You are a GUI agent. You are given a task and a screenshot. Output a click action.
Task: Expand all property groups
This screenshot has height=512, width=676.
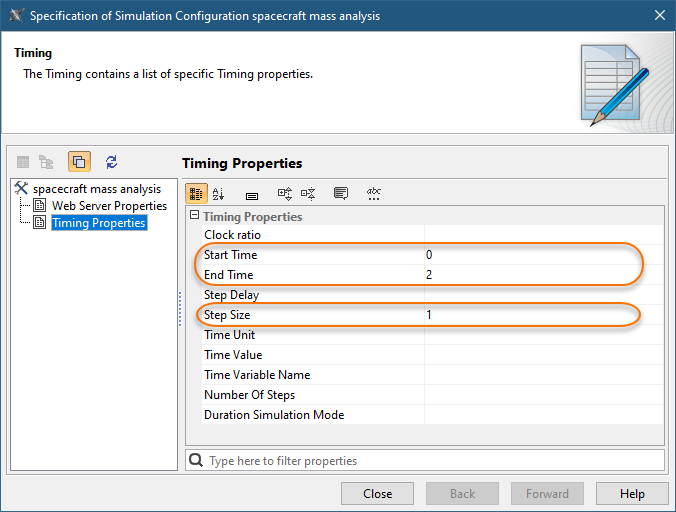tap(284, 193)
